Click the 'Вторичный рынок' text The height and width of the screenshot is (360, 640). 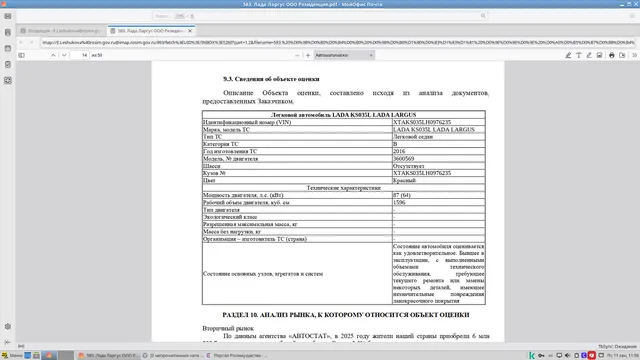point(228,328)
